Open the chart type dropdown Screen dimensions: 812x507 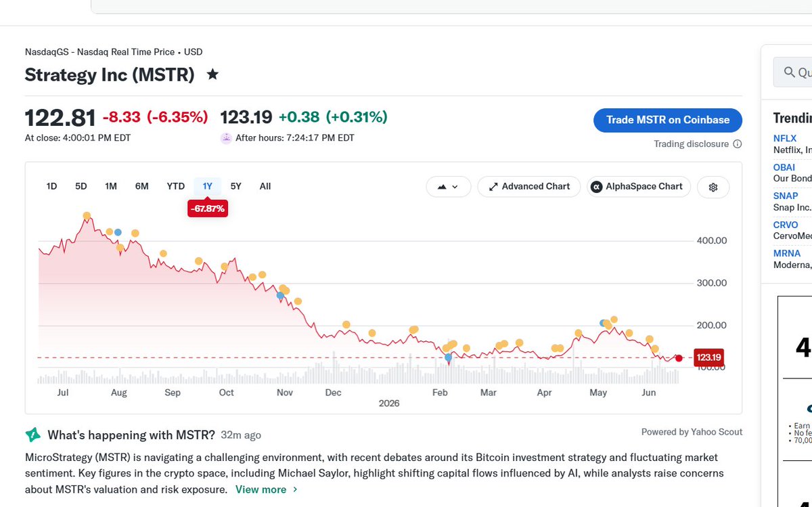point(448,187)
